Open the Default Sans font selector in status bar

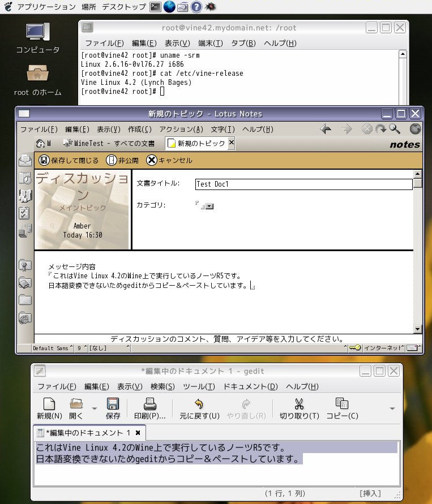(53, 348)
